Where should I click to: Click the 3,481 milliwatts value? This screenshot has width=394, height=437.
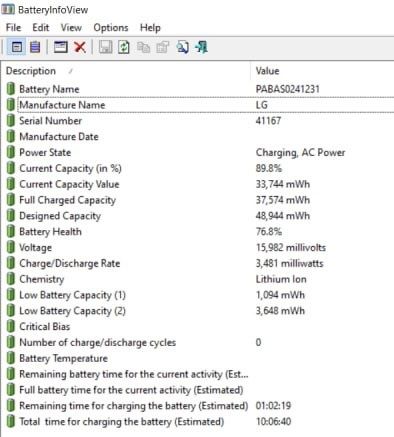[289, 263]
